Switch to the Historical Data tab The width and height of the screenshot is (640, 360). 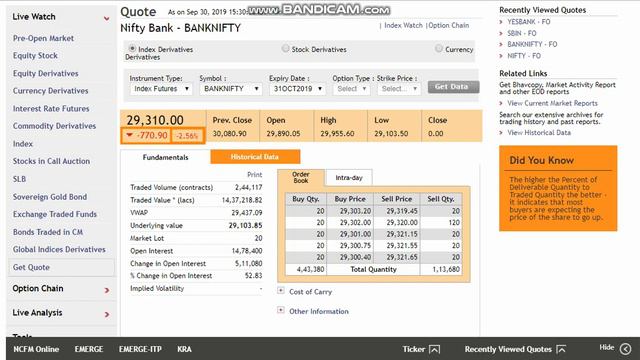[255, 157]
